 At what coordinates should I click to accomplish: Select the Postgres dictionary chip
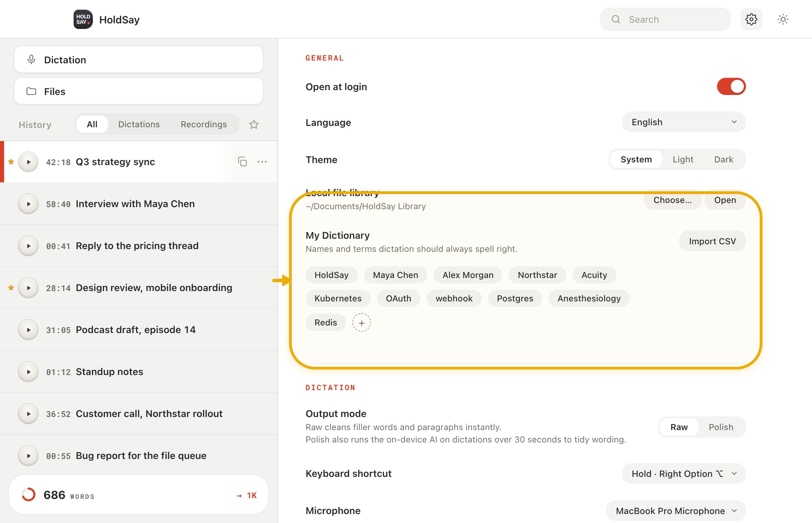515,298
